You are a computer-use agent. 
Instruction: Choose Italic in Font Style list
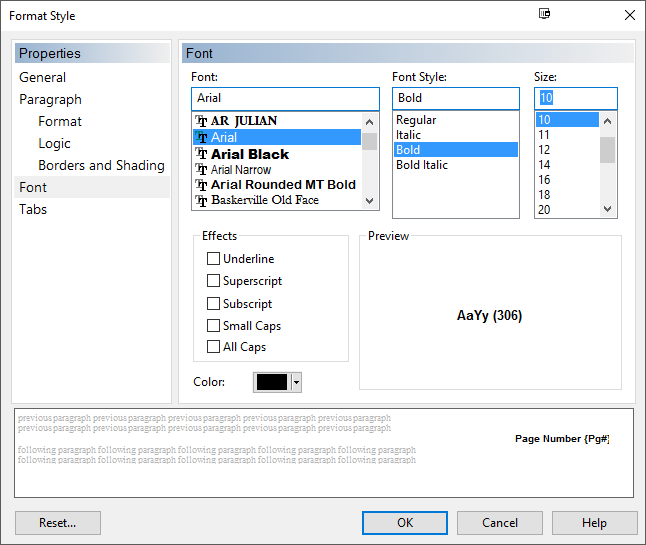pos(409,135)
